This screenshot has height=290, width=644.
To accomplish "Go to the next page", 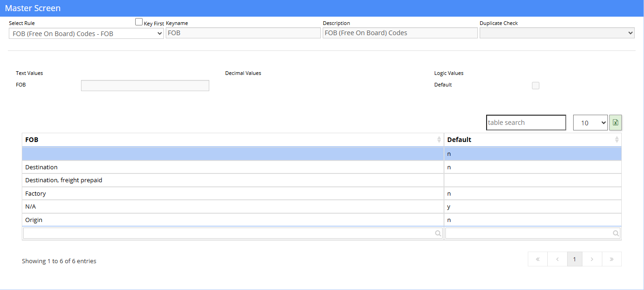I will click(592, 259).
